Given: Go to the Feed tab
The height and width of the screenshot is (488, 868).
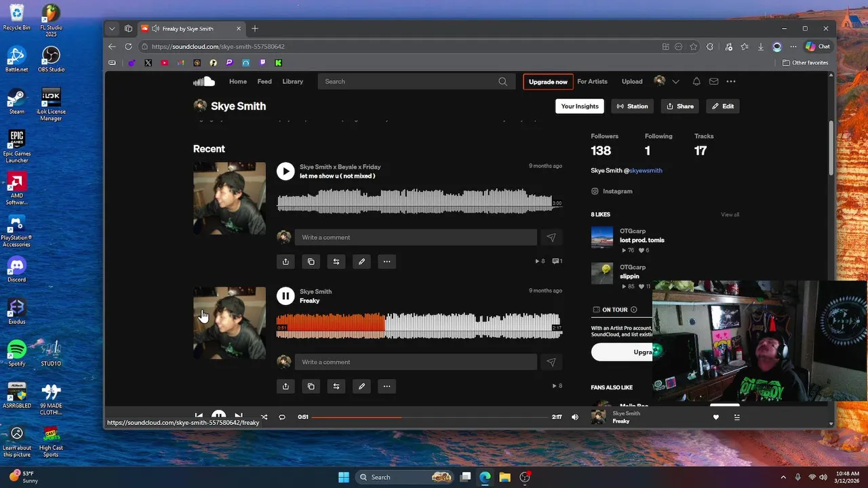Looking at the screenshot, I should tap(264, 81).
